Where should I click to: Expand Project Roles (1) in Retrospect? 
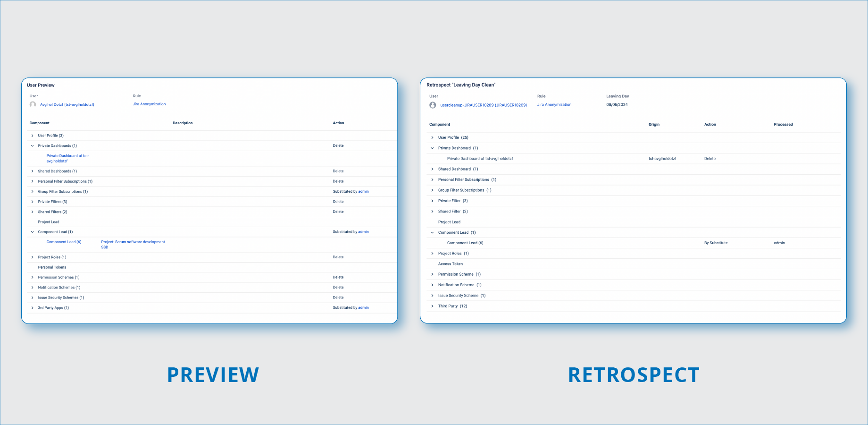click(432, 254)
